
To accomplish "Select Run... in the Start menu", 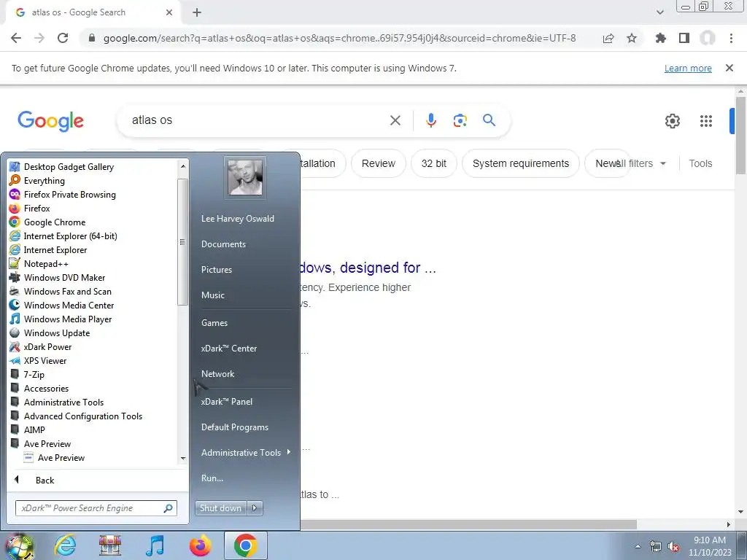I will [212, 478].
